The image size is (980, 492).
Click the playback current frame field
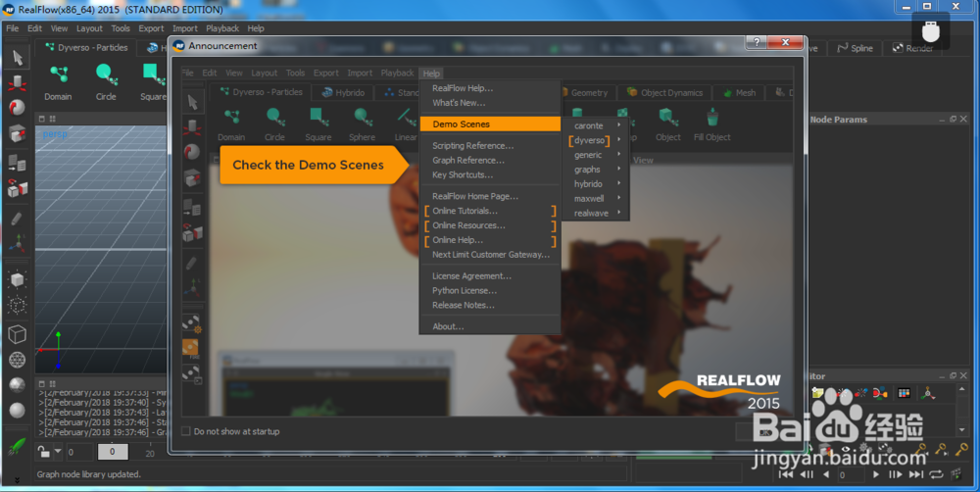pyautogui.click(x=851, y=475)
